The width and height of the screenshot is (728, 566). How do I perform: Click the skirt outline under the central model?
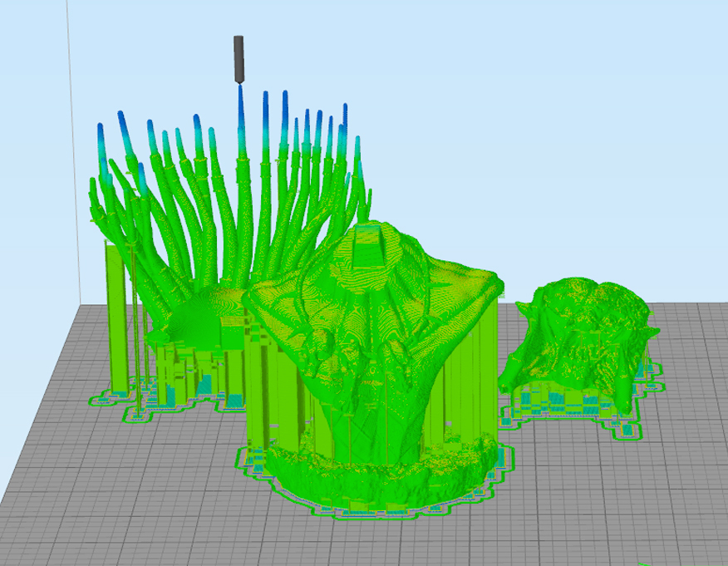point(376,483)
